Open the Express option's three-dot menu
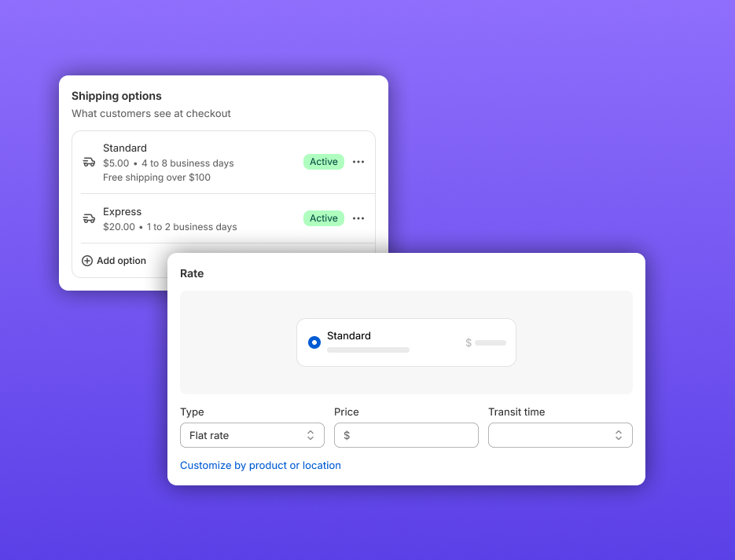 358,218
